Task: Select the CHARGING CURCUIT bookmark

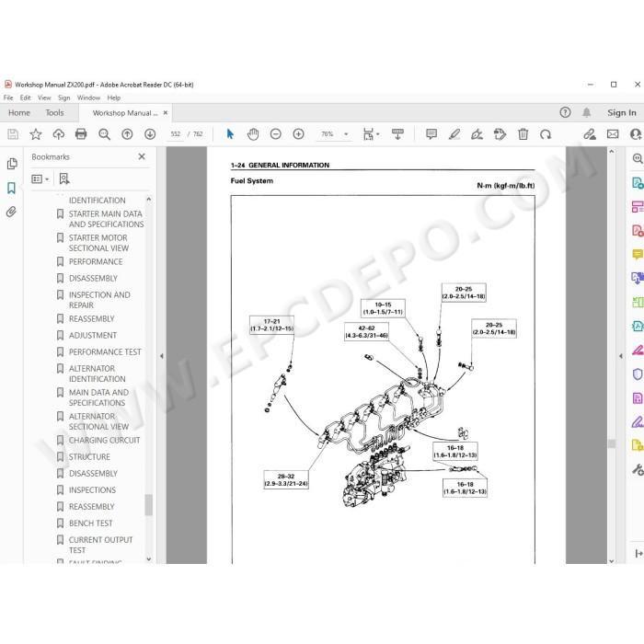Action: coord(104,441)
